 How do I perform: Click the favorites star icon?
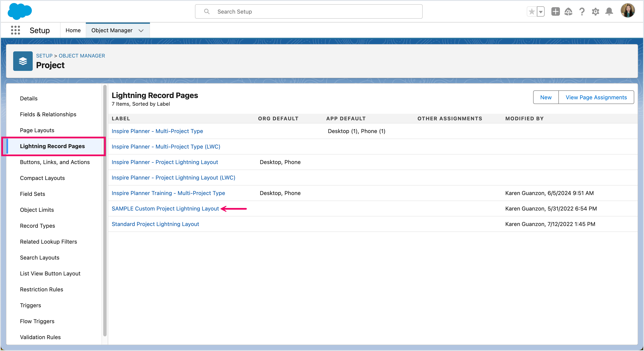coord(532,11)
